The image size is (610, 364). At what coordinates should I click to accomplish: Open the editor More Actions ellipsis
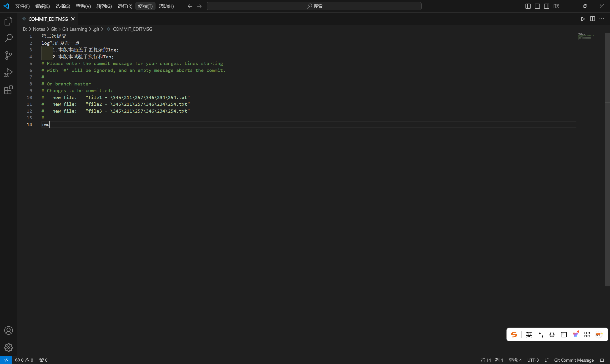602,19
